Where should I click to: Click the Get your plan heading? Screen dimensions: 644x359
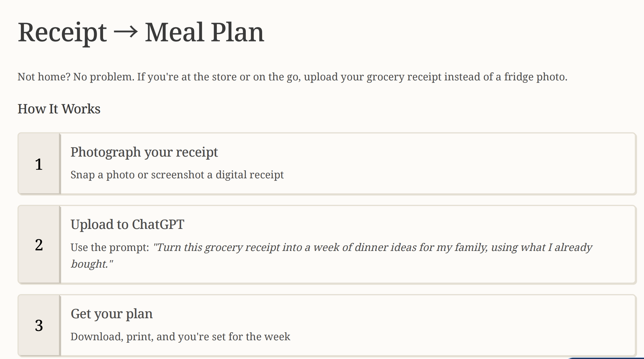click(112, 314)
